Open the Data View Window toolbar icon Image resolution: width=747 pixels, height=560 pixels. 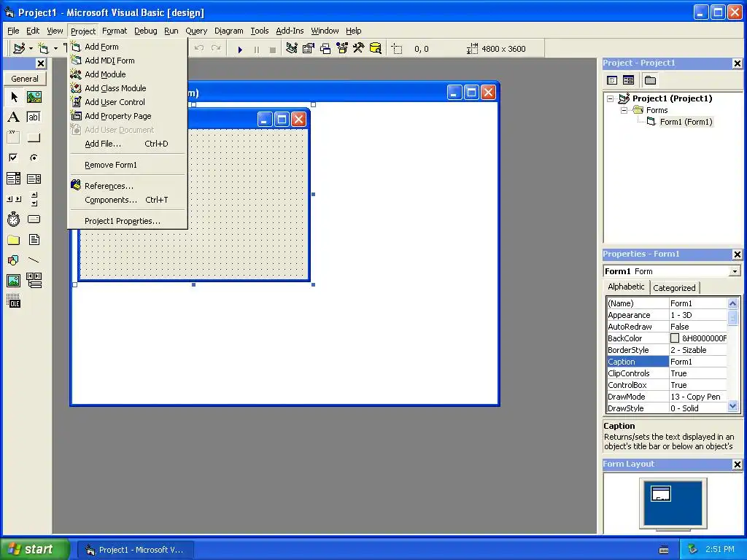pos(376,49)
